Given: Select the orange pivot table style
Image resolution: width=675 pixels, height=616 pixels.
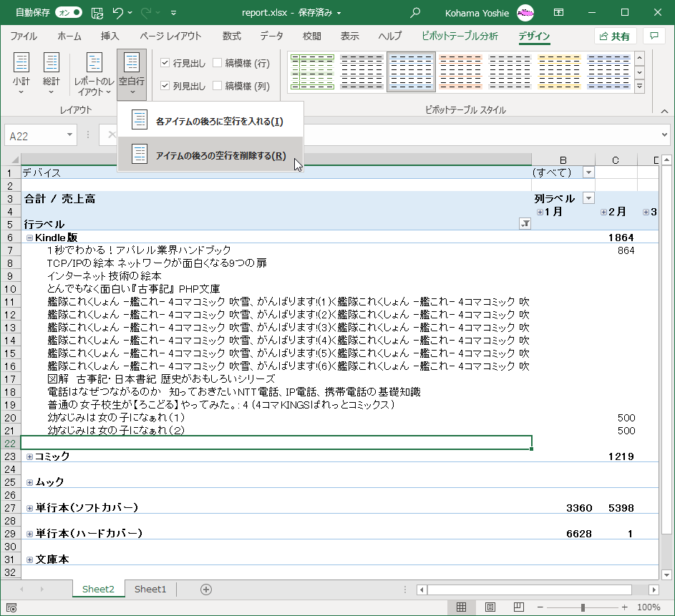Looking at the screenshot, I should pos(460,72).
